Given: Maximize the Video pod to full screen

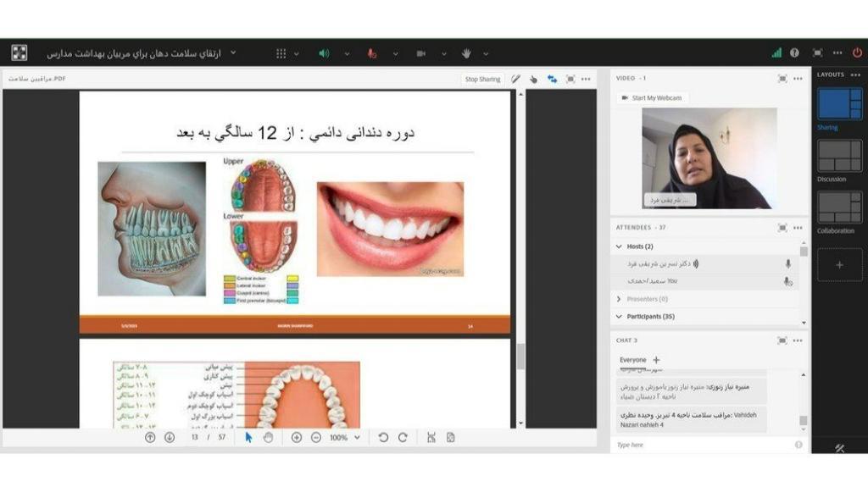Looking at the screenshot, I should point(782,78).
